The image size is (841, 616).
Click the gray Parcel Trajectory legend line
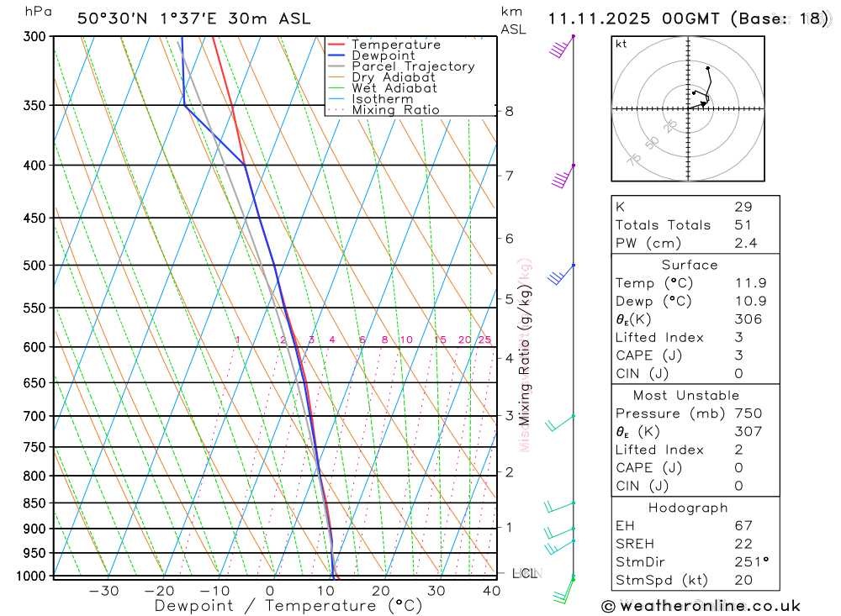(x=336, y=66)
